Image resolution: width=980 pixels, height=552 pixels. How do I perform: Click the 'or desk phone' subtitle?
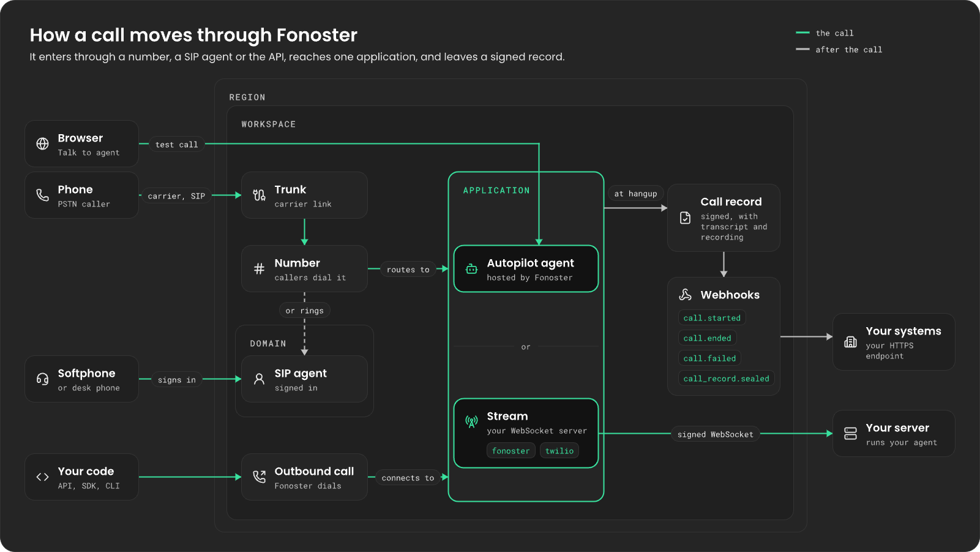pyautogui.click(x=89, y=388)
